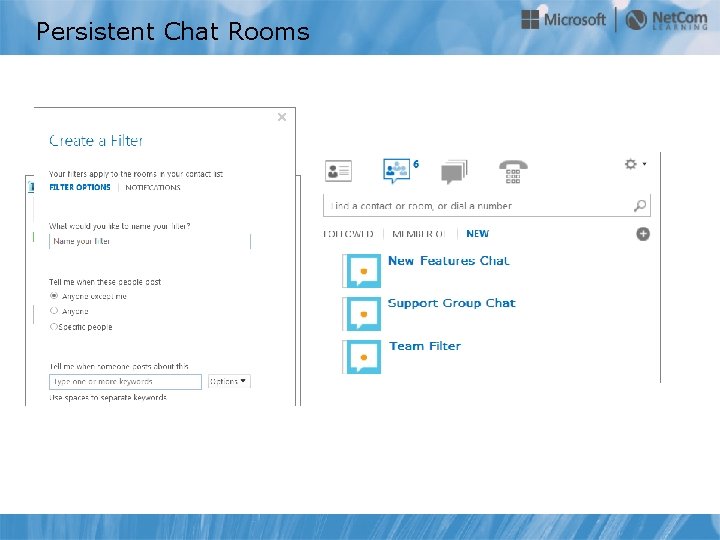Open the keywords Options dropdown
The image size is (720, 540).
point(229,381)
